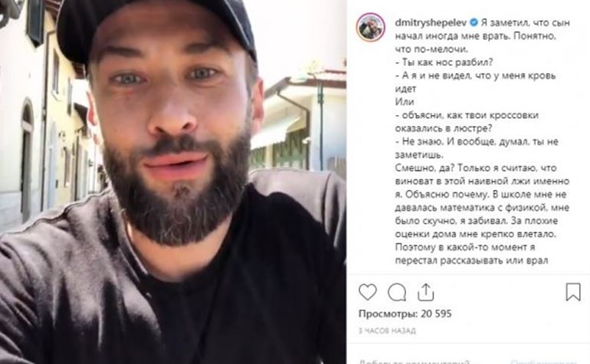The width and height of the screenshot is (590, 364).
Task: Share the post using the share arrow icon
Action: (425, 292)
